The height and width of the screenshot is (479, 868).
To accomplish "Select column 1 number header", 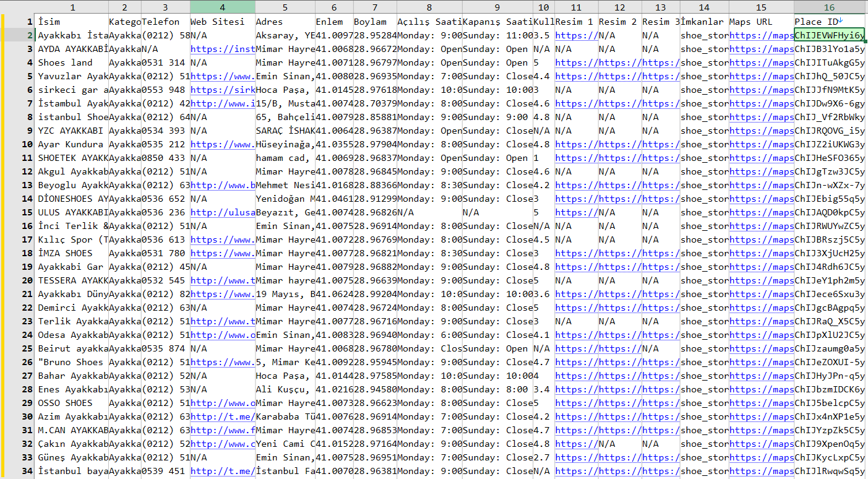I will [72, 7].
